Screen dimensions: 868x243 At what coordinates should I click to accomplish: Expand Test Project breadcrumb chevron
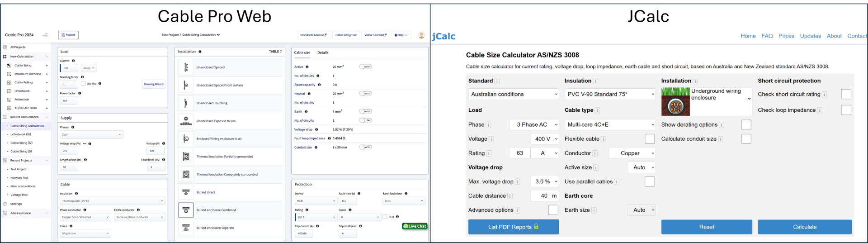[x=218, y=35]
